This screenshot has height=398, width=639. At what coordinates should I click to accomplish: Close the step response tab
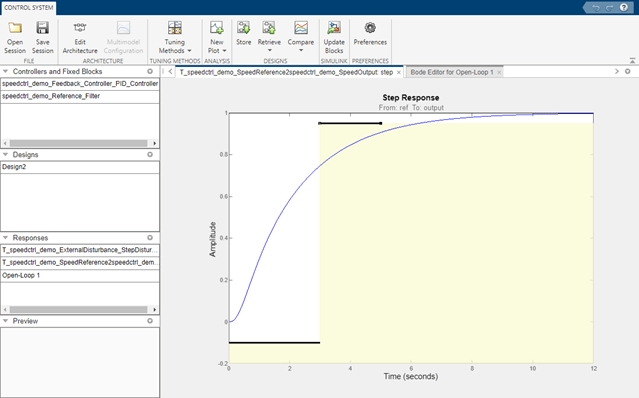coord(399,73)
